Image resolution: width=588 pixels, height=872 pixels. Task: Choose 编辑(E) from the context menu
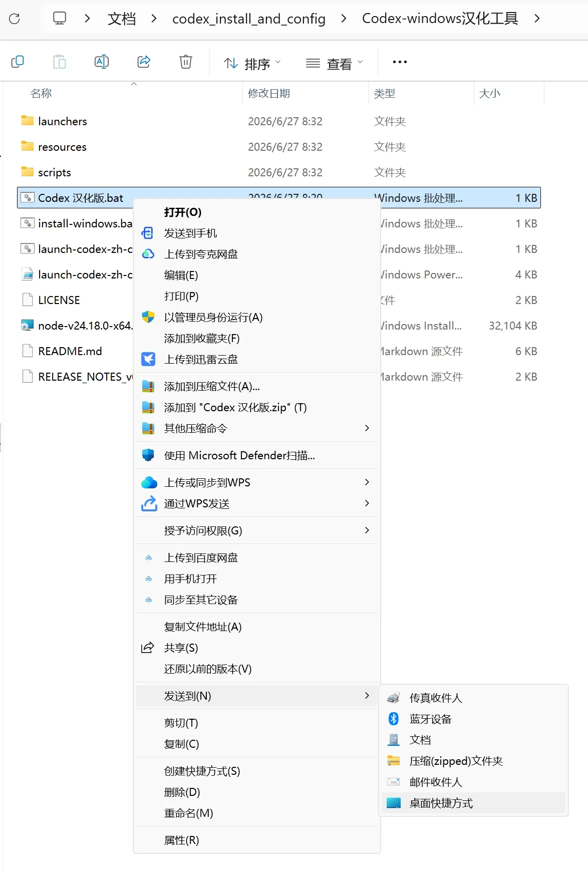coord(257,275)
